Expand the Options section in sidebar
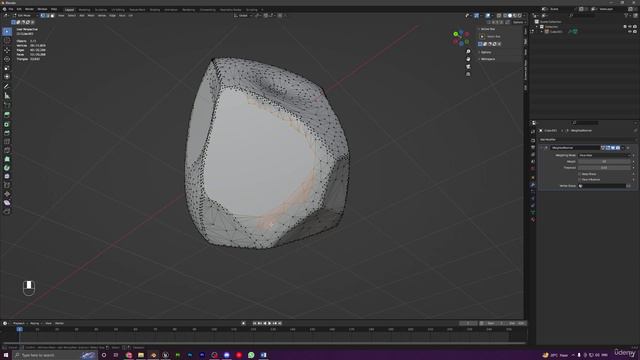640x360 pixels. click(x=486, y=52)
